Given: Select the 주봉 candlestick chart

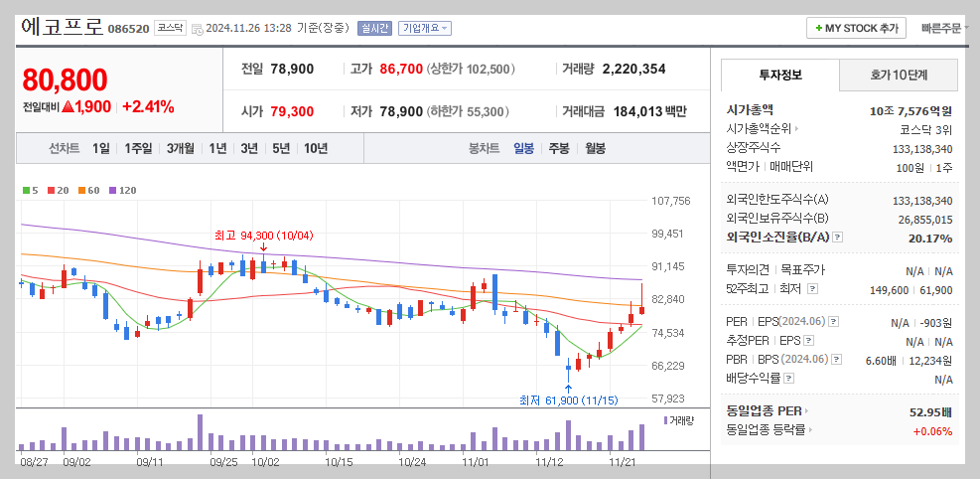Looking at the screenshot, I should (x=559, y=149).
